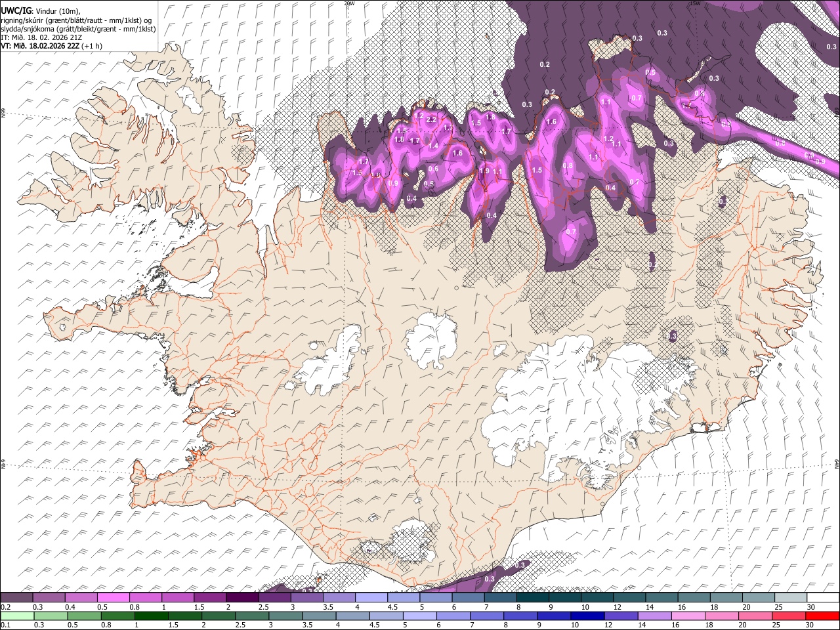Click the Mýrdalsjökull glacier near south coast
Screen dimensions: 840x630
411,541
